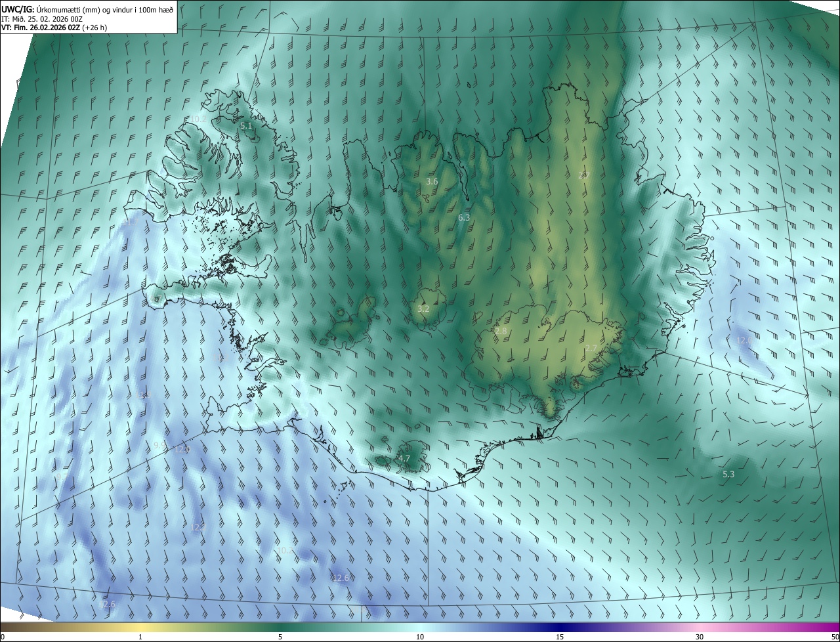The width and height of the screenshot is (840, 642).
Task: Click the color scale tick label '5'
Action: coord(280,637)
